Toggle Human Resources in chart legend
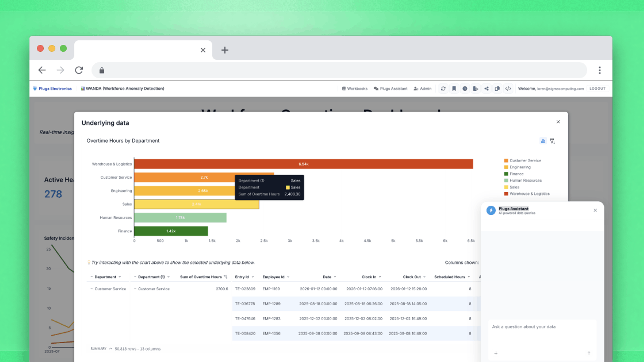 523,180
